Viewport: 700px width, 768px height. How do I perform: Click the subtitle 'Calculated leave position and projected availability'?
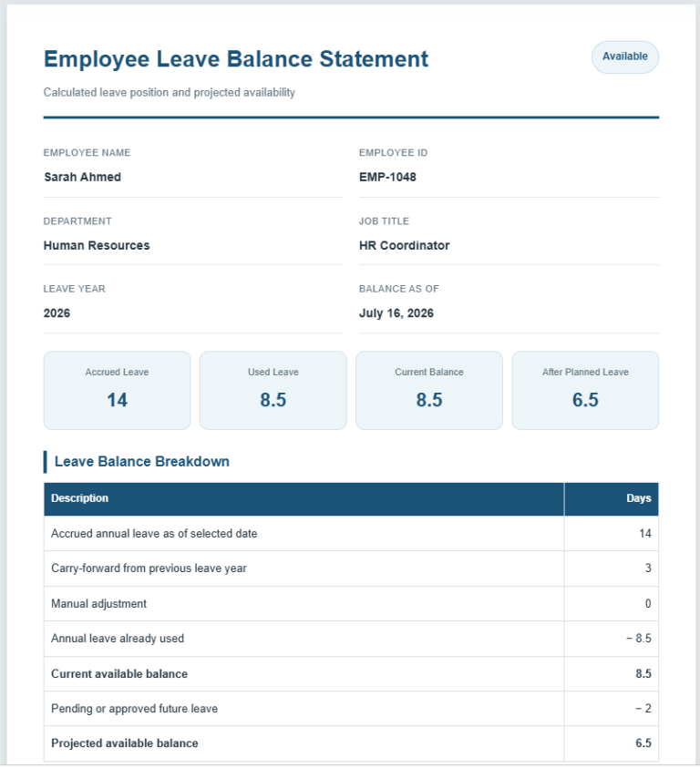coord(170,93)
